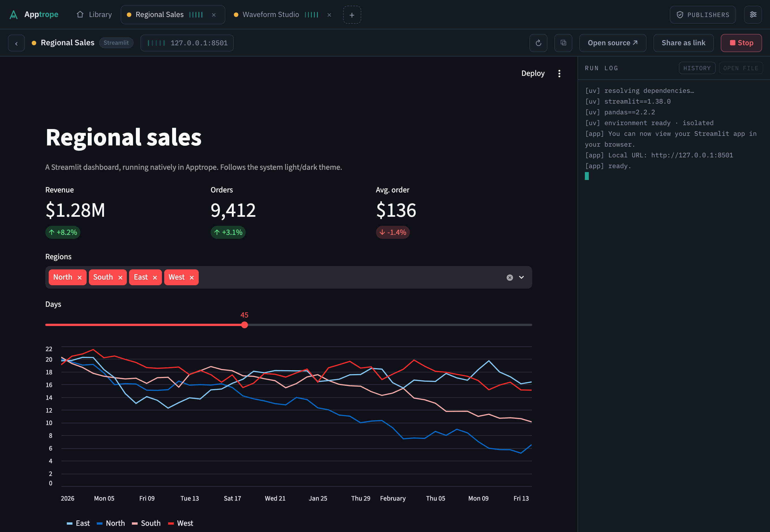Toggle North series in chart legend
770x532 pixels.
111,523
